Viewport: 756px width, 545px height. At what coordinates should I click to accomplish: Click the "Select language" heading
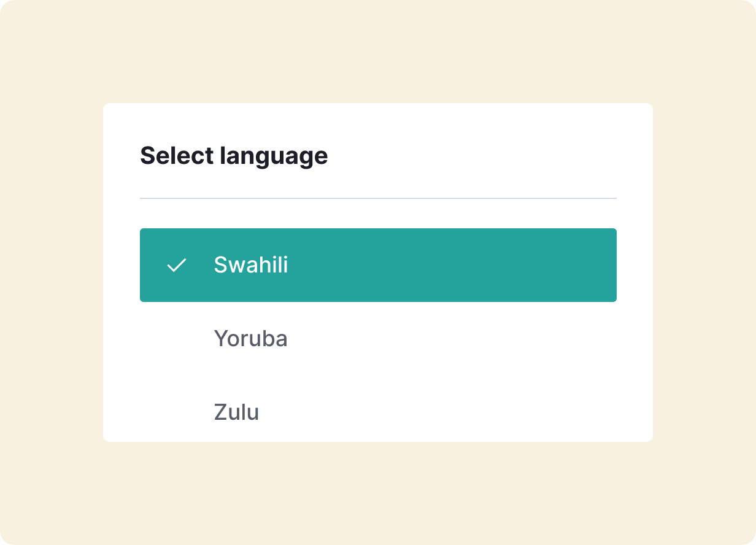click(x=234, y=156)
